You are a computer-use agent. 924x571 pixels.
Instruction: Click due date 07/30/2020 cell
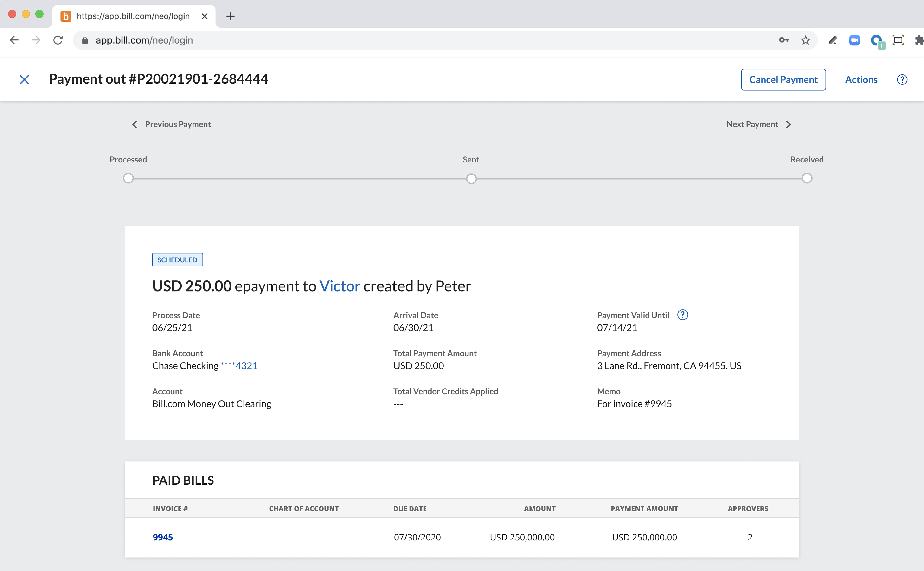coord(417,537)
